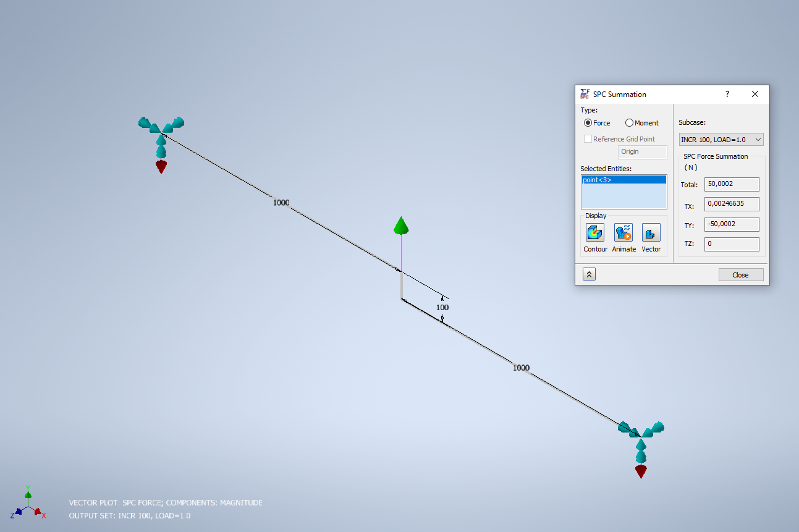The width and height of the screenshot is (799, 532).
Task: Select the Force radio button
Action: 588,122
